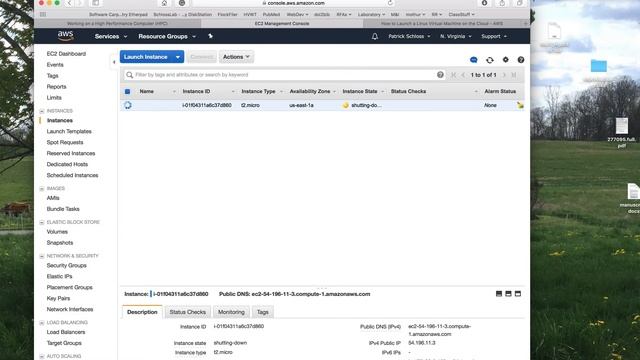This screenshot has width=640, height=360.
Task: Collapse the left navigation sidebar arrow
Action: 114,62
